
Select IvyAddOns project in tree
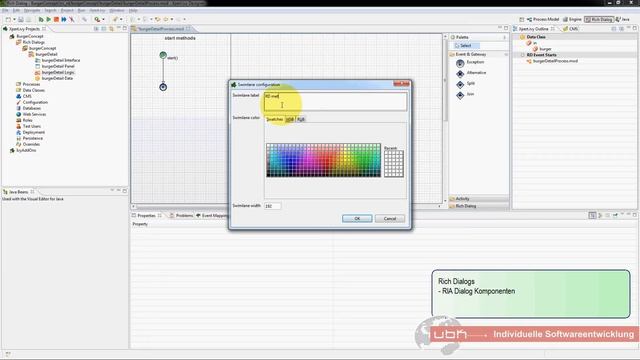pyautogui.click(x=26, y=150)
